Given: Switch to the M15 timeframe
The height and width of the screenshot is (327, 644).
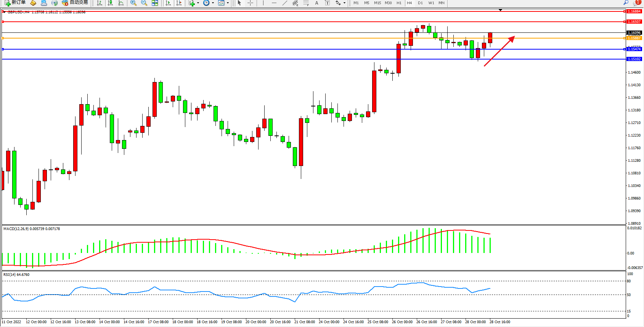Looking at the screenshot, I should pos(377,3).
